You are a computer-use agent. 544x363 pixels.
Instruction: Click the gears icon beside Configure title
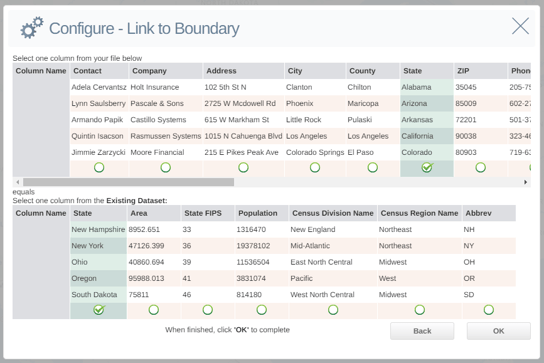click(x=32, y=27)
